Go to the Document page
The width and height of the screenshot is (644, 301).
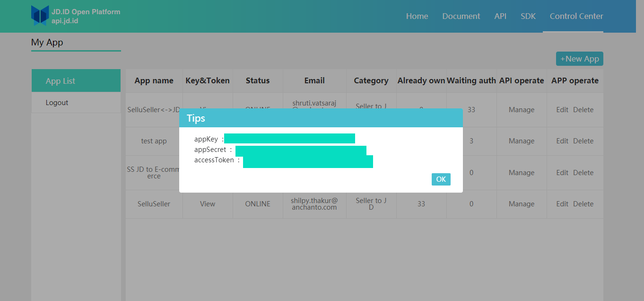point(461,16)
